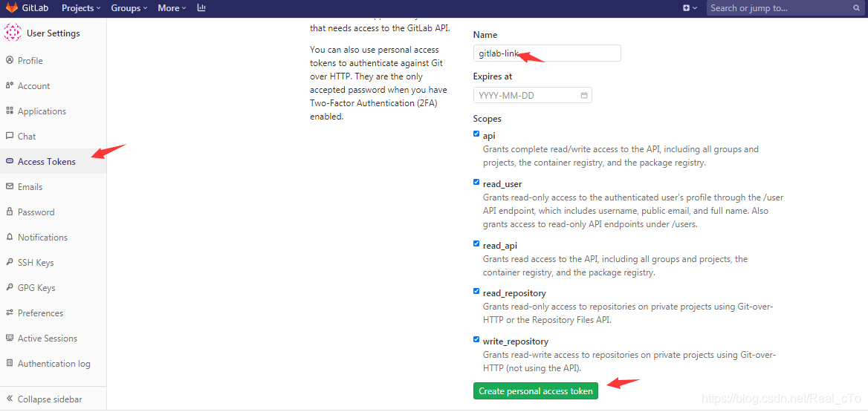The image size is (868, 412).
Task: View Authentication log page
Action: pos(54,363)
